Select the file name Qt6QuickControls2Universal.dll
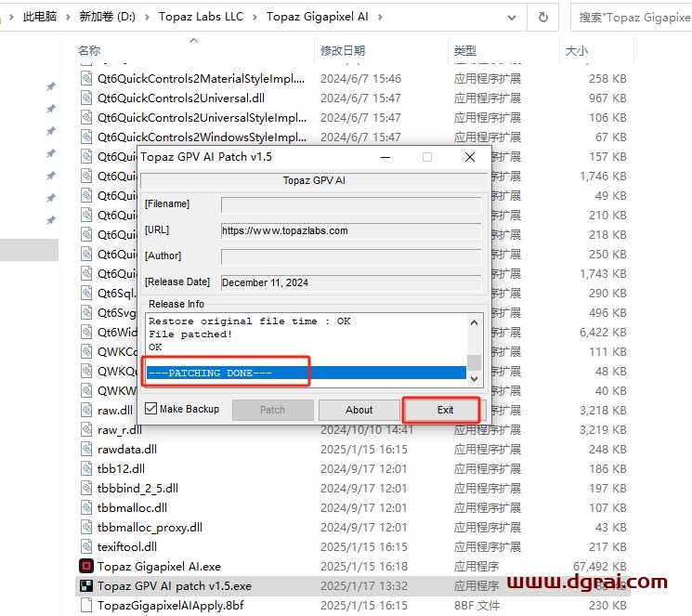The height and width of the screenshot is (616, 692). point(181,98)
